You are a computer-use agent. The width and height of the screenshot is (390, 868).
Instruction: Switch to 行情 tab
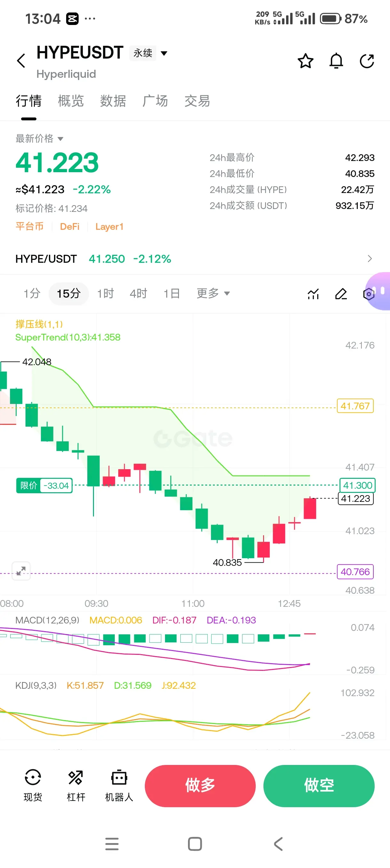tap(28, 101)
